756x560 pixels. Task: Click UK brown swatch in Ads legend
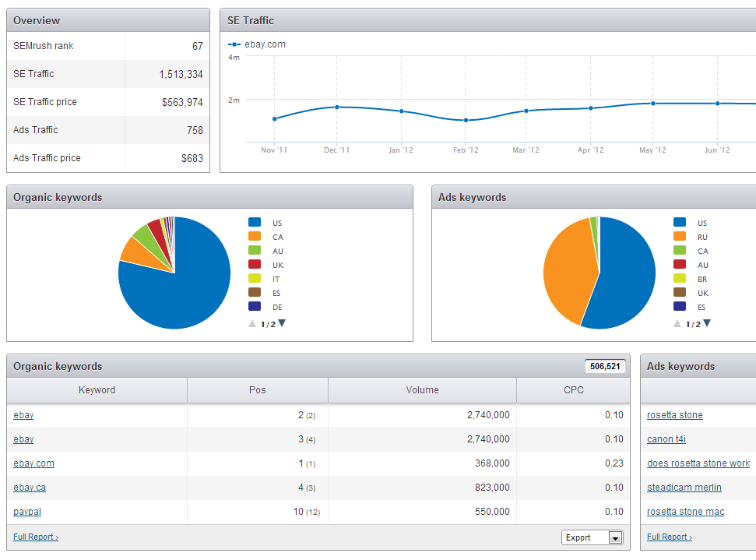(680, 292)
